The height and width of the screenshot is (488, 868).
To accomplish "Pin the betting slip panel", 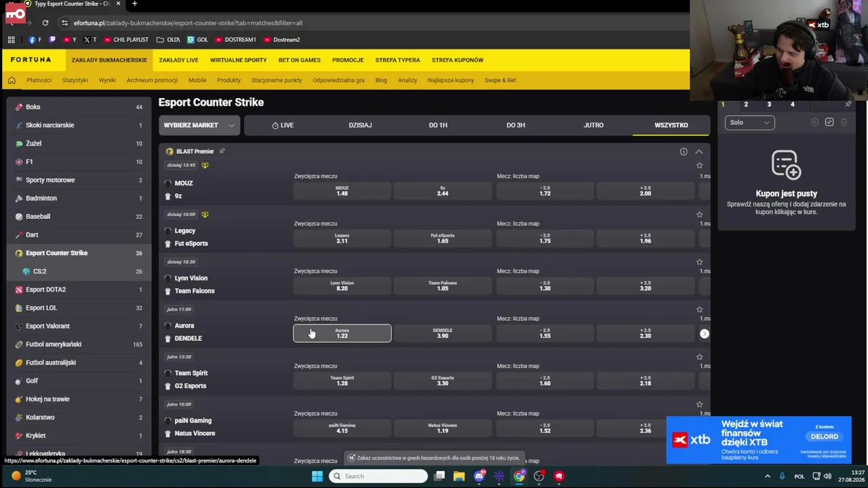I will [x=848, y=104].
